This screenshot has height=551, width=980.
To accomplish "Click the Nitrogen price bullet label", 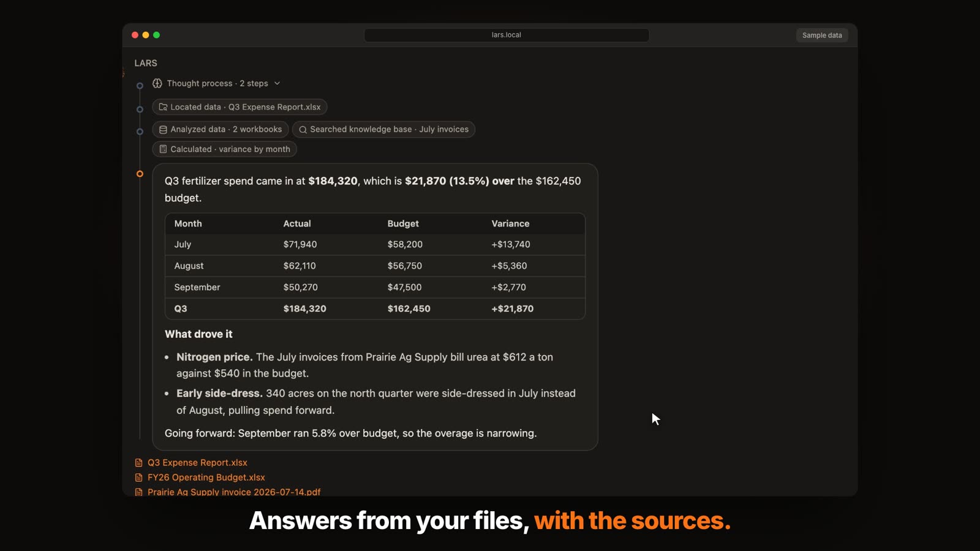I will (x=214, y=357).
